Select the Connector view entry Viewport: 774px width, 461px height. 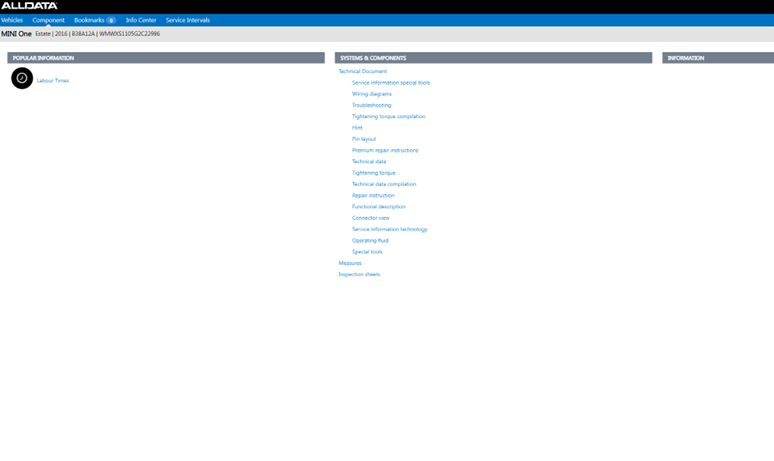tap(370, 218)
